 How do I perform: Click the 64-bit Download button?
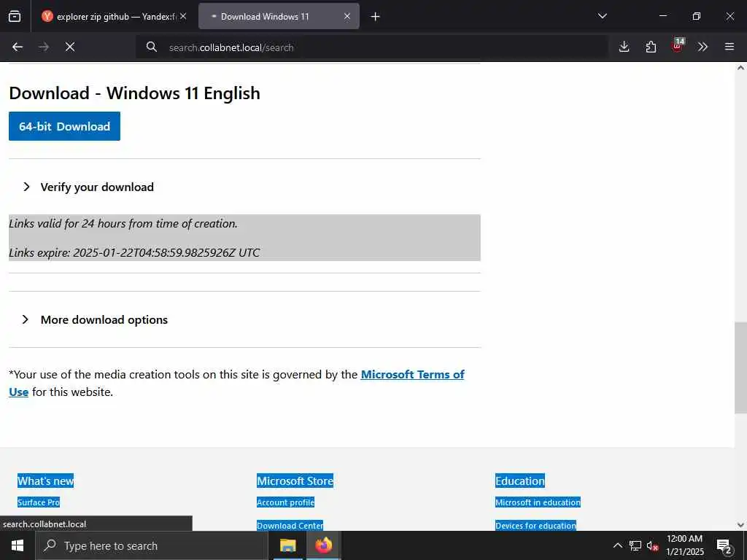(x=64, y=126)
